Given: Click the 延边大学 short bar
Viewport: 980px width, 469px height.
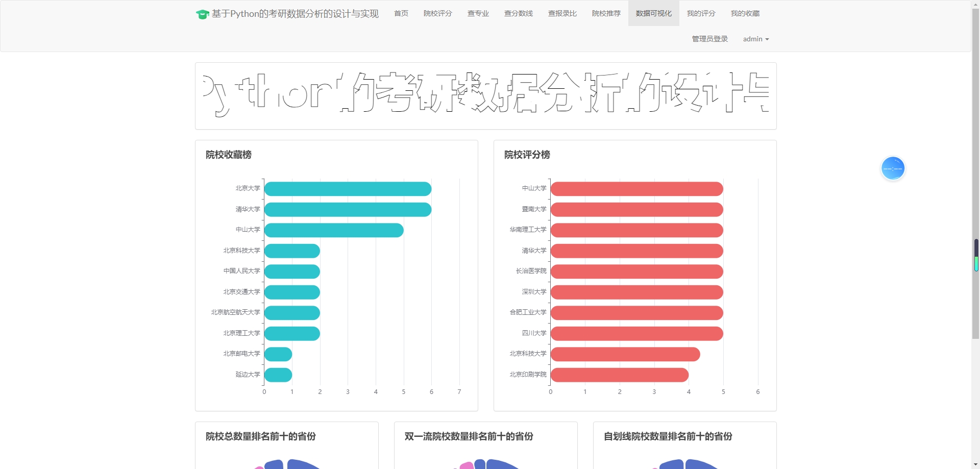Looking at the screenshot, I should pyautogui.click(x=278, y=375).
